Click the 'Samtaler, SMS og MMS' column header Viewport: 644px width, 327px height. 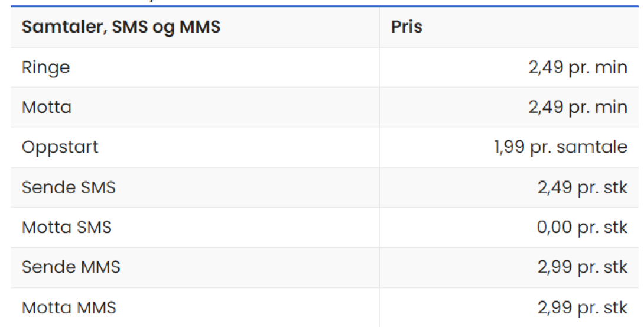click(121, 28)
